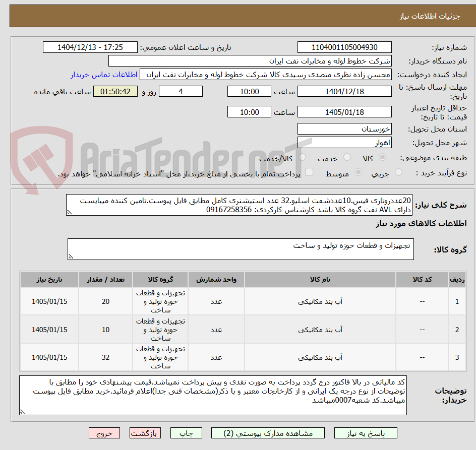The image size is (476, 450).
Task: Click the request creator name field
Action: pos(266,75)
